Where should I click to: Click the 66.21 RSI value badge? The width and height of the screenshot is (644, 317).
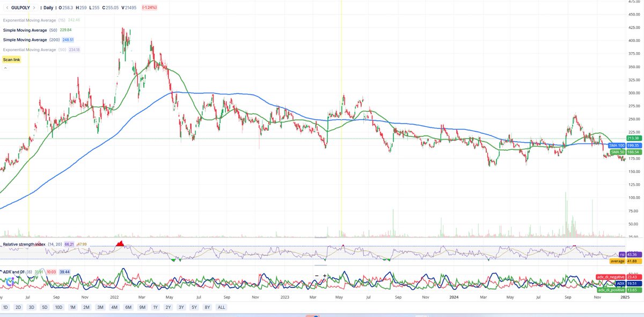click(x=69, y=244)
